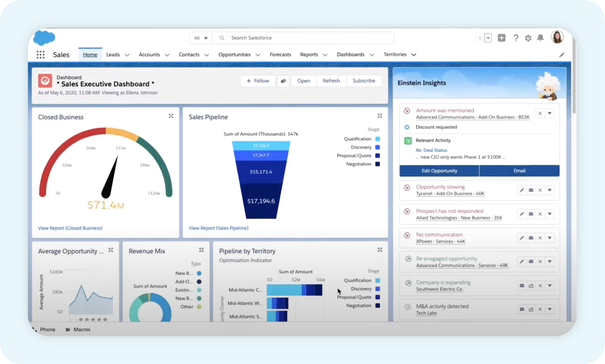
Task: Dismiss the No communication insight
Action: (x=540, y=238)
